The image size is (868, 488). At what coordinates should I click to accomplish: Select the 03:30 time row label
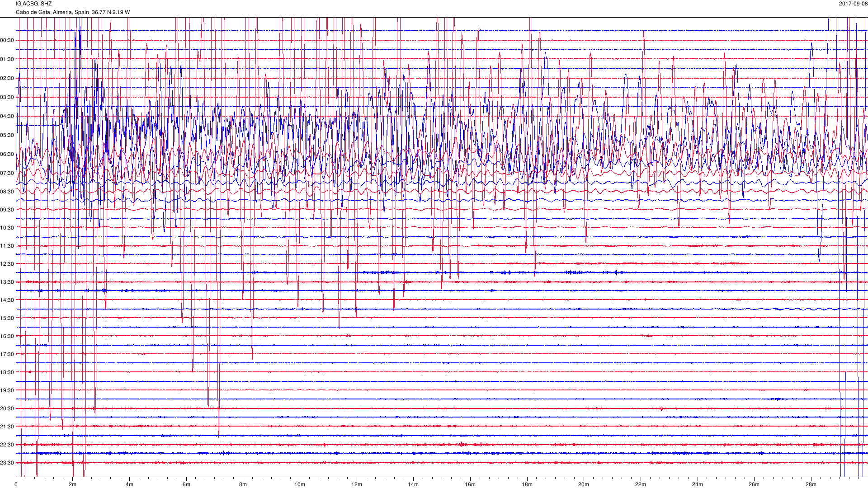(7, 97)
